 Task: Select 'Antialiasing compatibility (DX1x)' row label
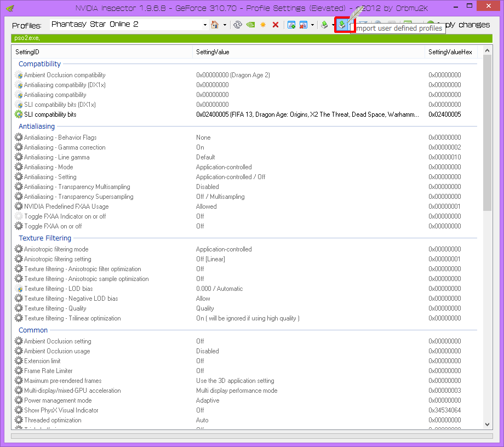(x=65, y=85)
